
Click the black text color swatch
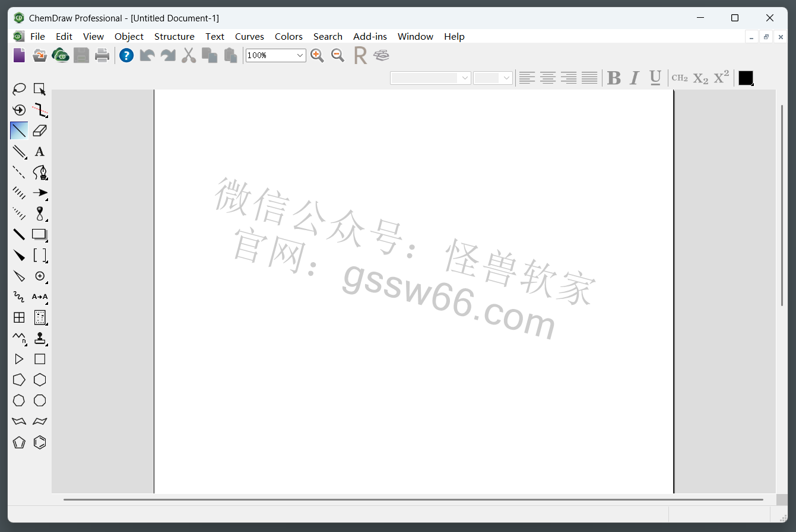[746, 78]
